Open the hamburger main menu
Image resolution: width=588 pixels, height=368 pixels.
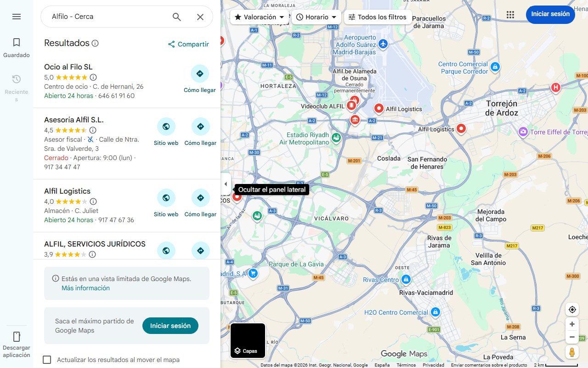coord(17,17)
